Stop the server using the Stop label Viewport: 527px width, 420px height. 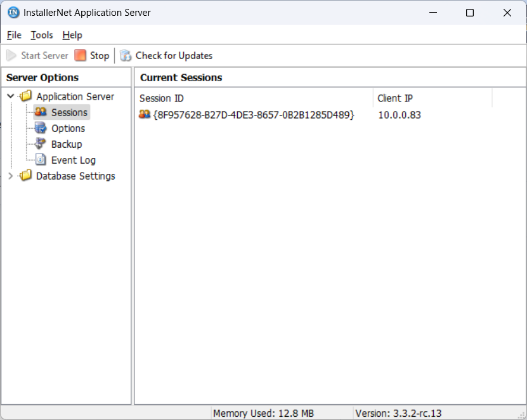(x=100, y=55)
